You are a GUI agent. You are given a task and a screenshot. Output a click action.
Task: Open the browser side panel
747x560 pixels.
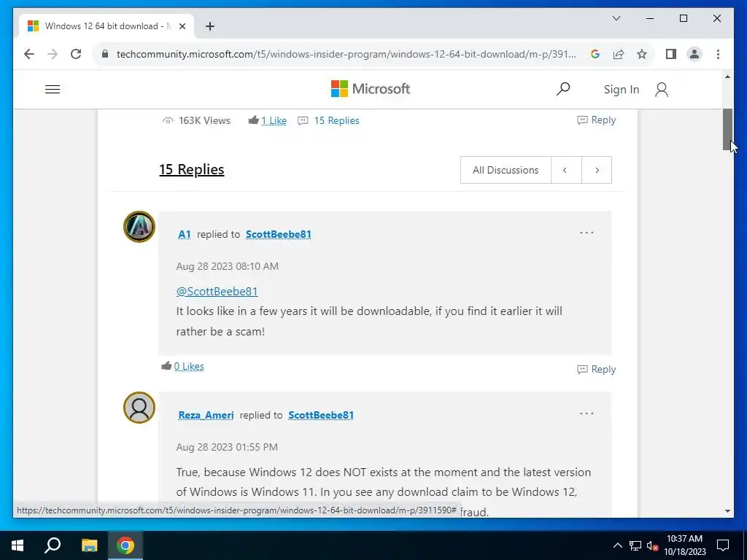click(x=671, y=54)
